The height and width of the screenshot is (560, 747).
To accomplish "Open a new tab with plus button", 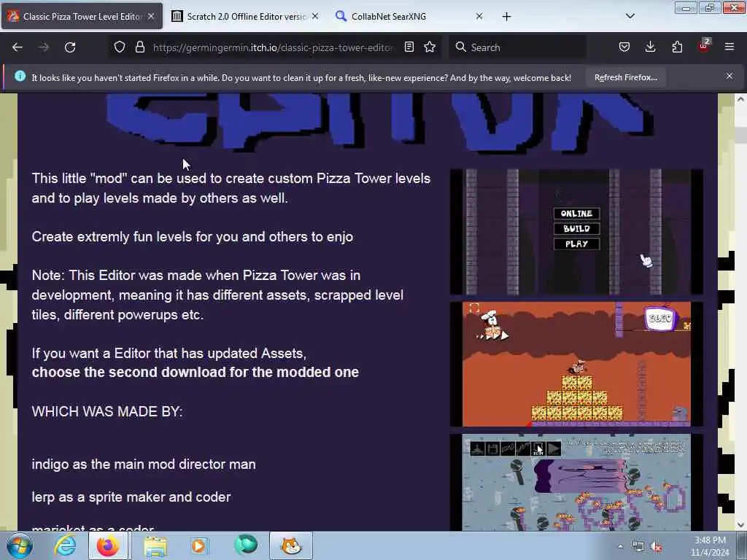I will pos(506,17).
